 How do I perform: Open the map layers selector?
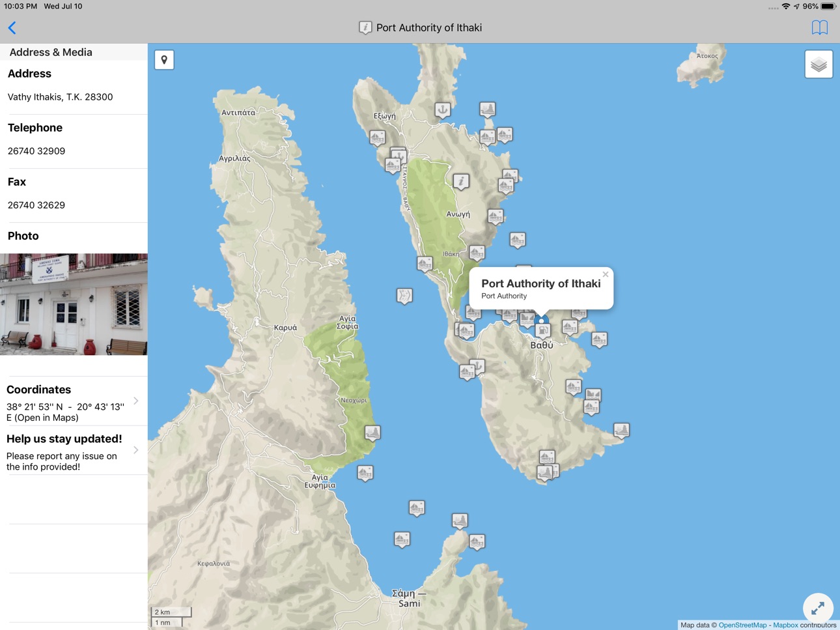click(819, 64)
